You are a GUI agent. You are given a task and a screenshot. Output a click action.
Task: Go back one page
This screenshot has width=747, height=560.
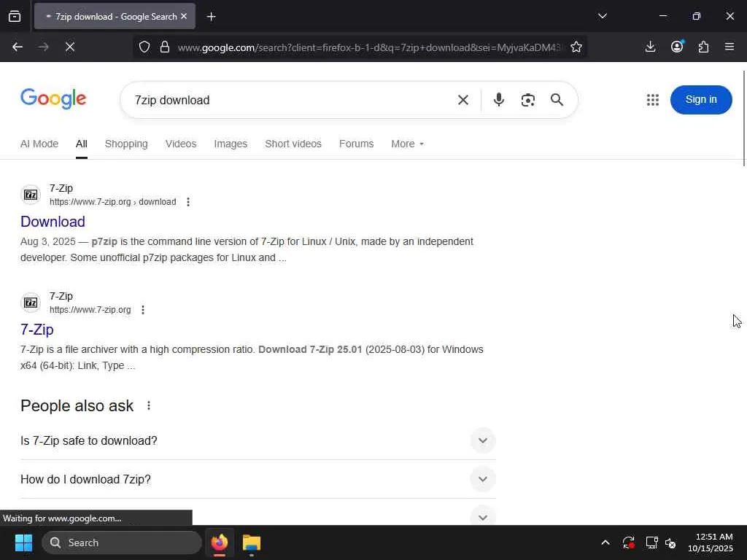click(x=18, y=47)
